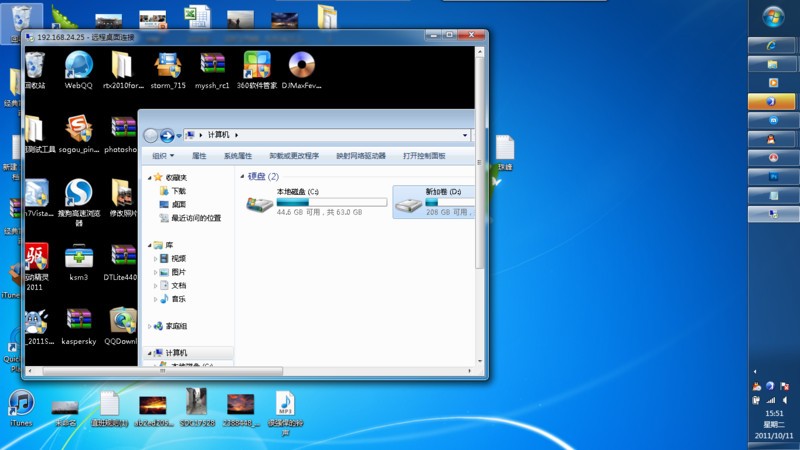Open Internet Explorer from the taskbar
The image size is (800, 450).
[771, 45]
